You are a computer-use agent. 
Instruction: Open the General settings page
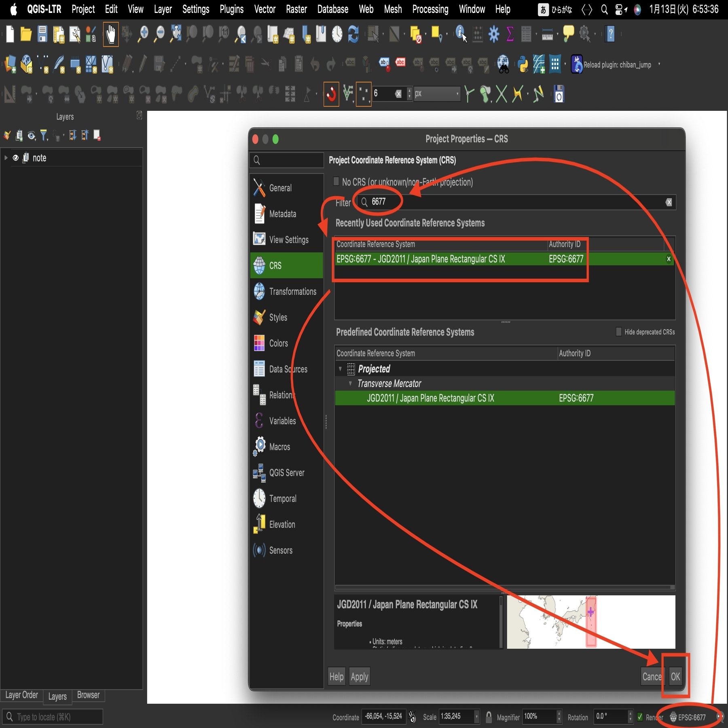tap(286, 188)
